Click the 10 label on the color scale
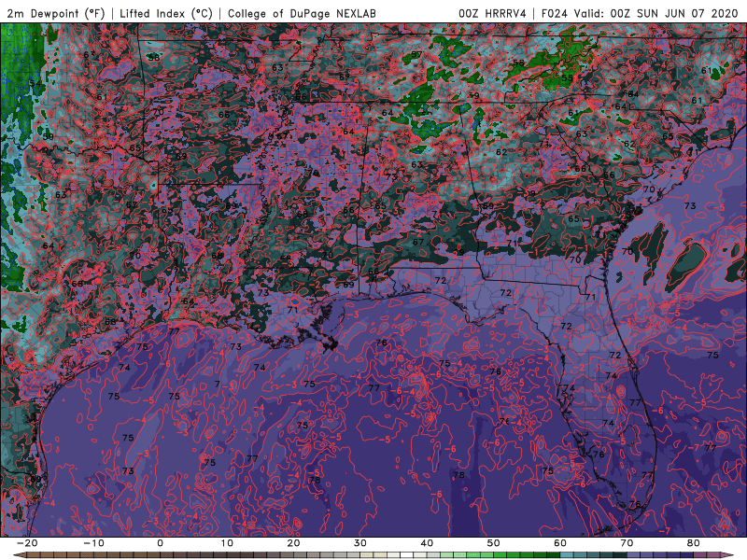Viewport: 747px width, 560px height. pos(227,543)
